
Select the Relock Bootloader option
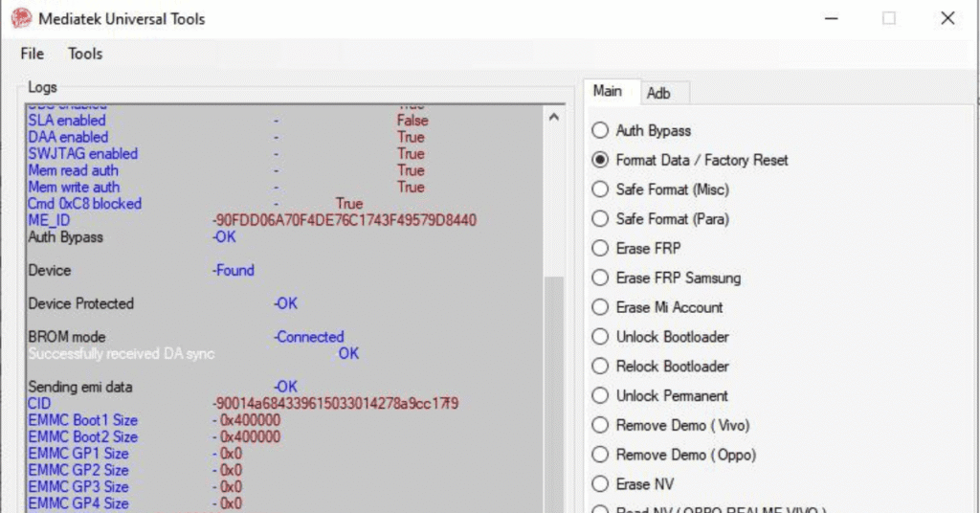660,366
